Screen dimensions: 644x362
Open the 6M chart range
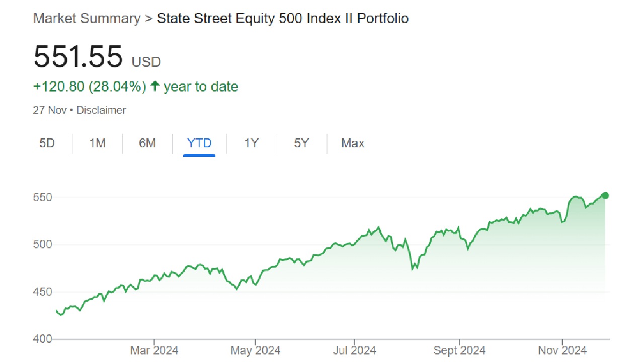coord(147,143)
